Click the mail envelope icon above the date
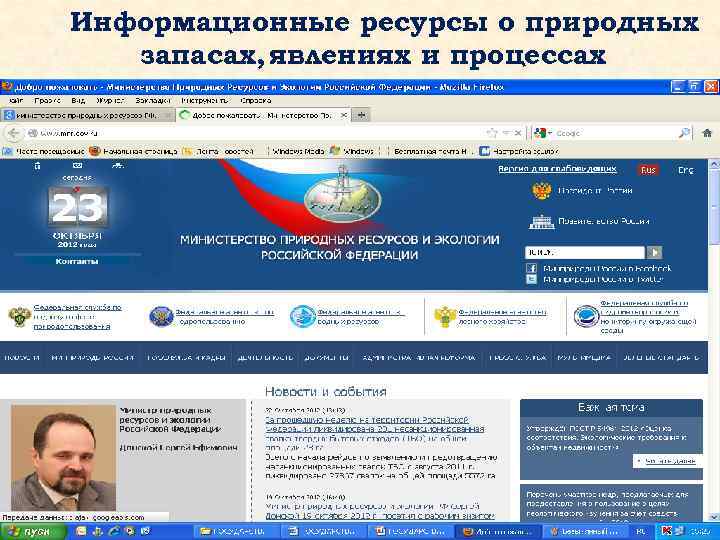This screenshot has height=540, width=720. [x=77, y=165]
